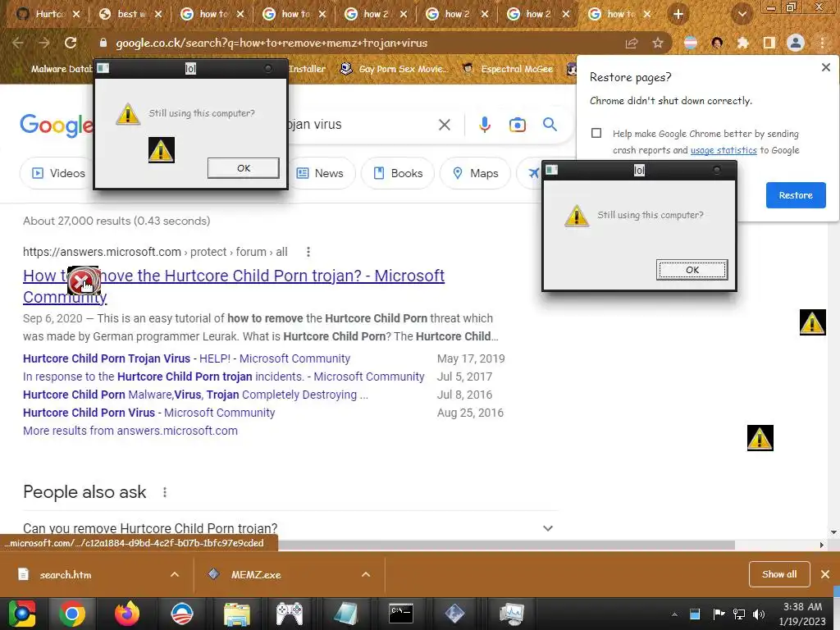The height and width of the screenshot is (630, 840).
Task: Share this page using the share icon
Action: click(632, 43)
